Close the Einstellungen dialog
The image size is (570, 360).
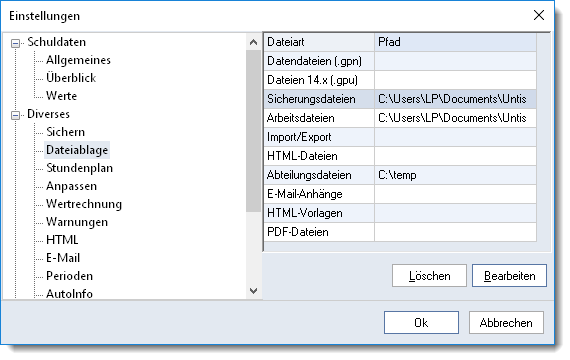pyautogui.click(x=539, y=15)
